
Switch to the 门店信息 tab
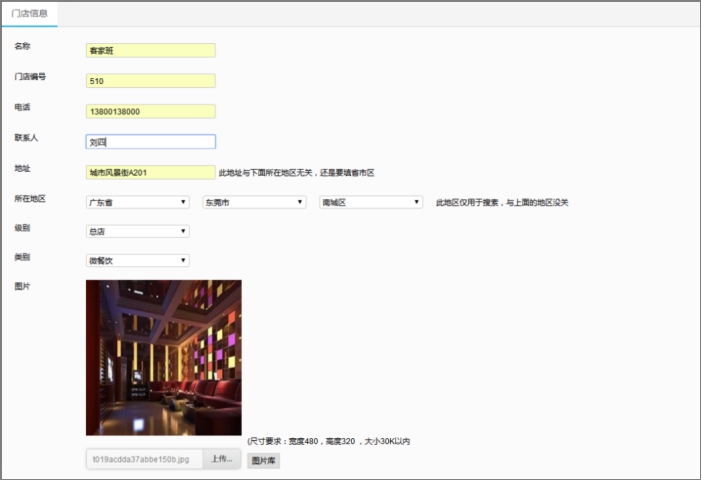click(29, 13)
